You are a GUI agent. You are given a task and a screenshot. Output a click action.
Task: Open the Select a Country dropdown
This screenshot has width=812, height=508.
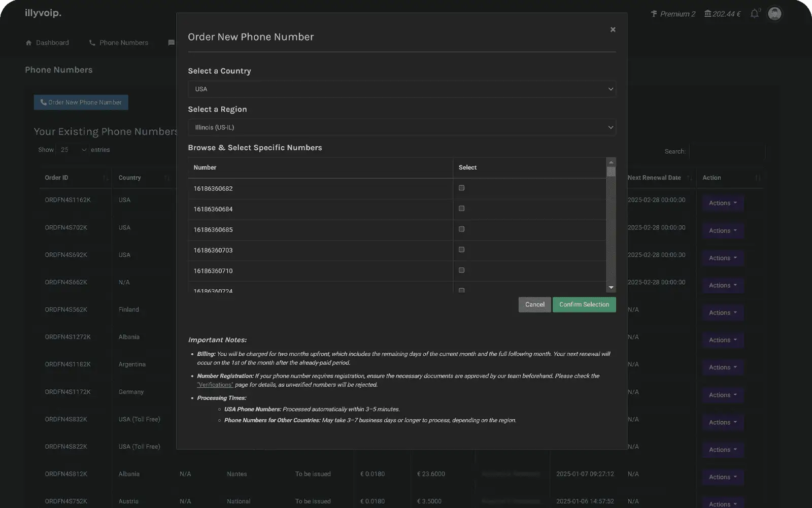click(x=401, y=89)
